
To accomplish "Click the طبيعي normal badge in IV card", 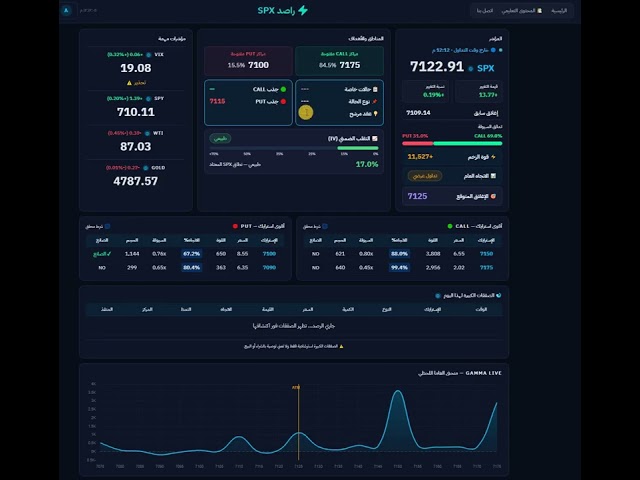I will [220, 139].
